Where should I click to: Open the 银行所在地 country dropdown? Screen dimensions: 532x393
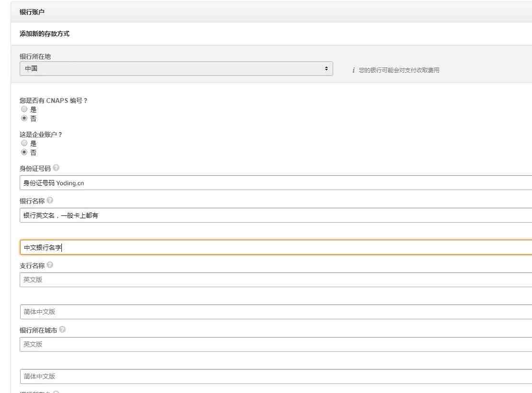click(176, 69)
